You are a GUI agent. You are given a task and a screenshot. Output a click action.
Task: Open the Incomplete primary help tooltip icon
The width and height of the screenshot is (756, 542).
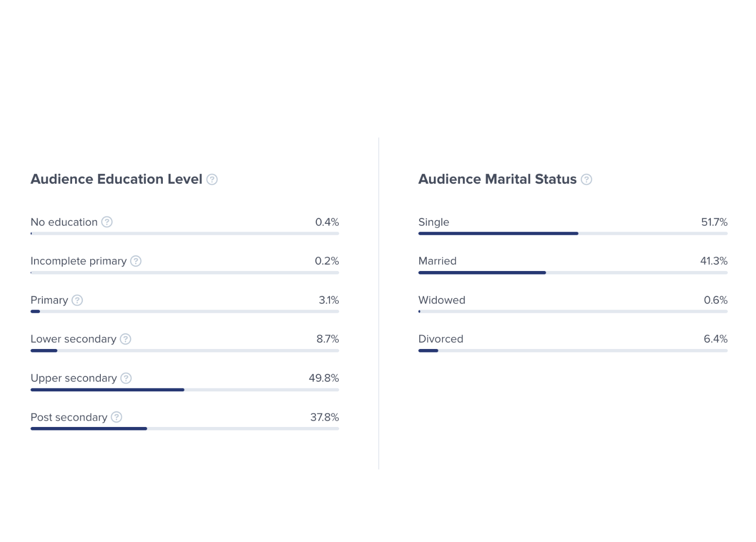[x=136, y=261]
